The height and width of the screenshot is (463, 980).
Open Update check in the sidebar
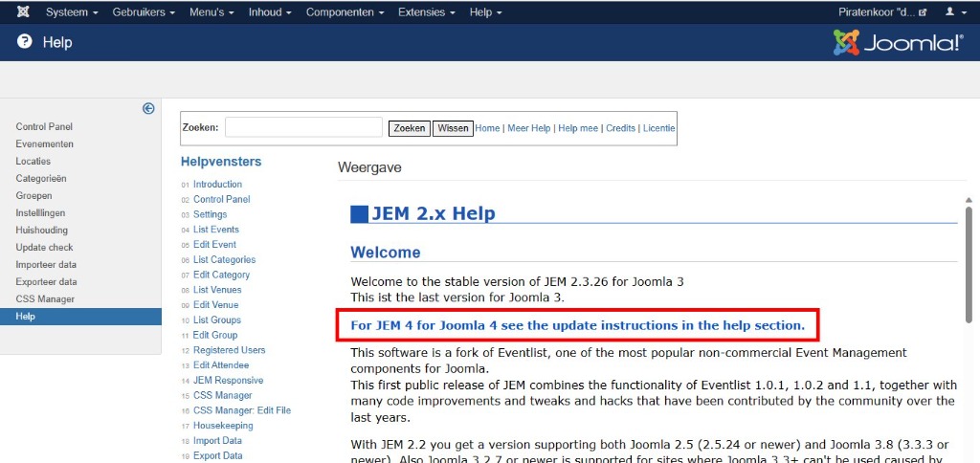(x=44, y=248)
